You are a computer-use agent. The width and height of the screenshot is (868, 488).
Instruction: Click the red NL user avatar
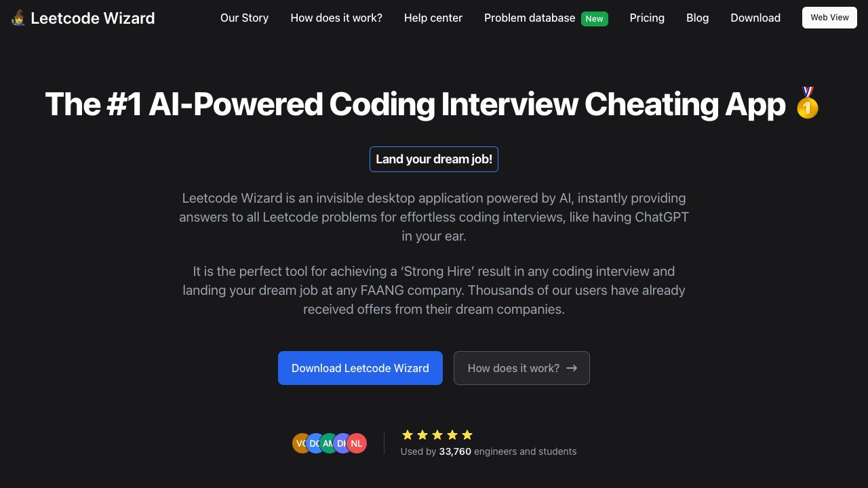(357, 443)
